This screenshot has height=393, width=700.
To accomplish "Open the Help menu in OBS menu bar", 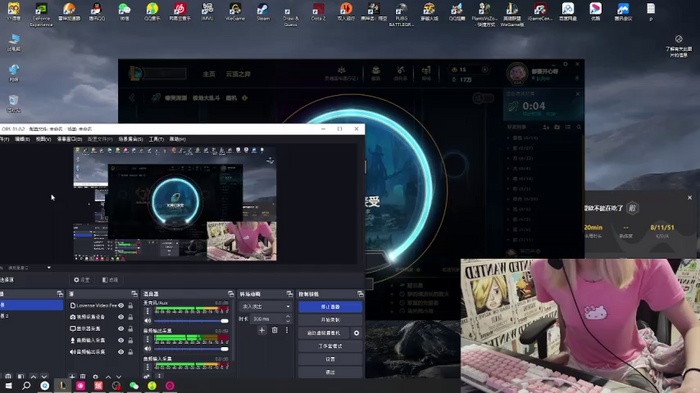I will pos(177,139).
